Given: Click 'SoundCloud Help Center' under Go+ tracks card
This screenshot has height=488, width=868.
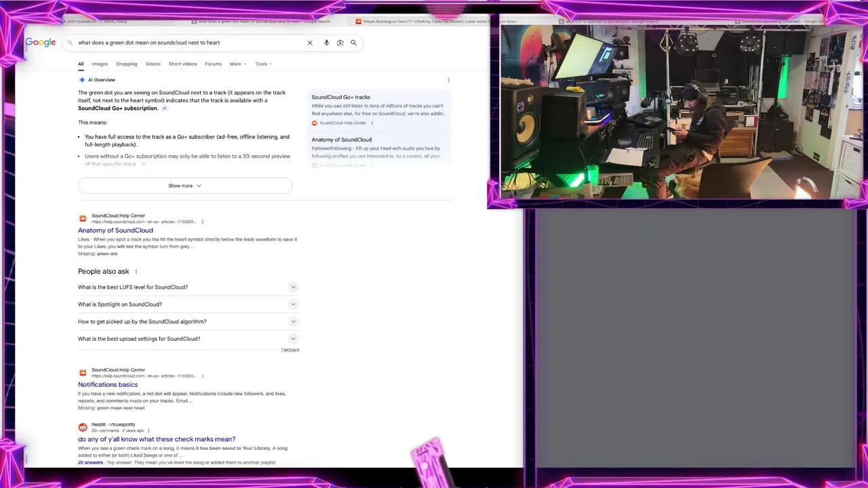Looking at the screenshot, I should 343,123.
